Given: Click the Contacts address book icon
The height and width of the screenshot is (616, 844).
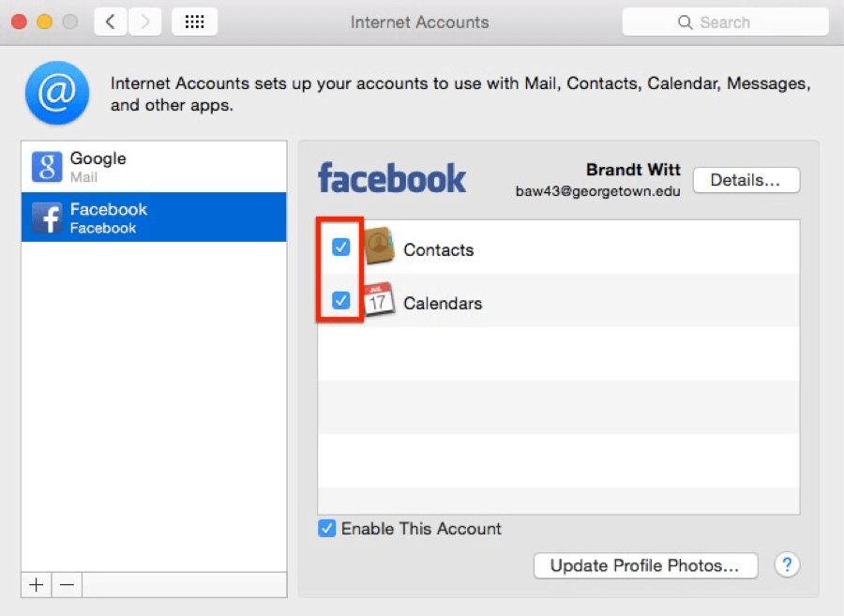Looking at the screenshot, I should point(379,248).
